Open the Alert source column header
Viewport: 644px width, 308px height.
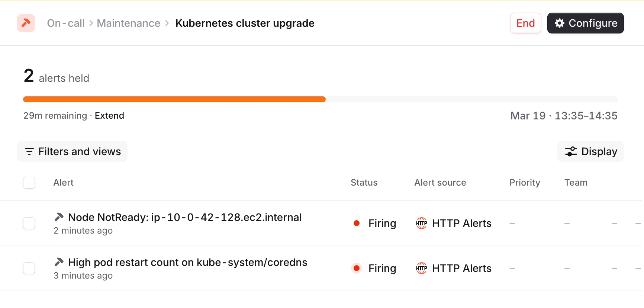pos(440,183)
